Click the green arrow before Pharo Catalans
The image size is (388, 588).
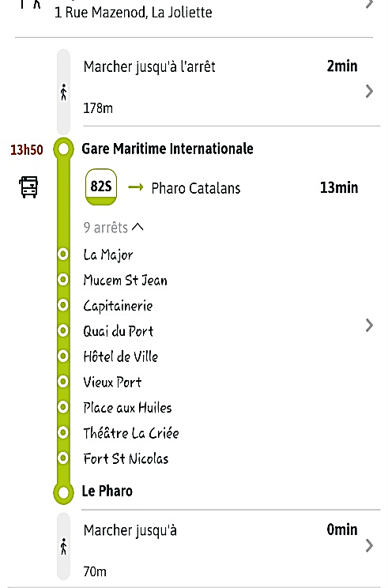click(x=136, y=187)
